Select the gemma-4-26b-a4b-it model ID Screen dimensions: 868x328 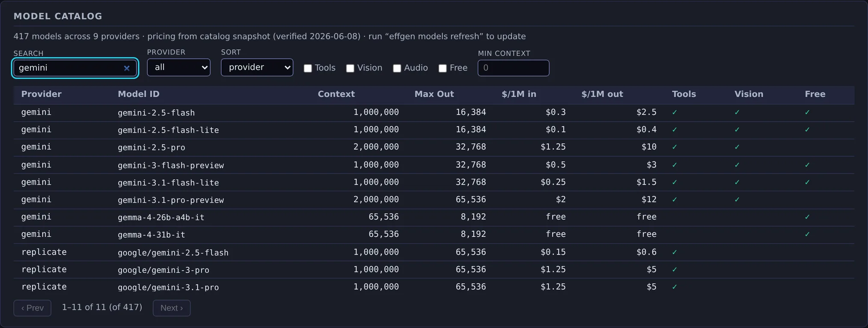point(161,218)
